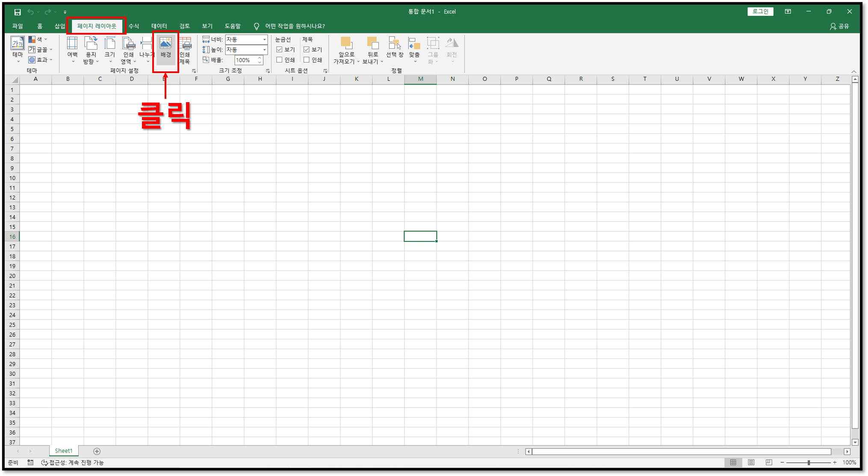Screen dimensions: 868x476
Task: Open 크기 조정 dialog launcher
Action: pos(268,71)
